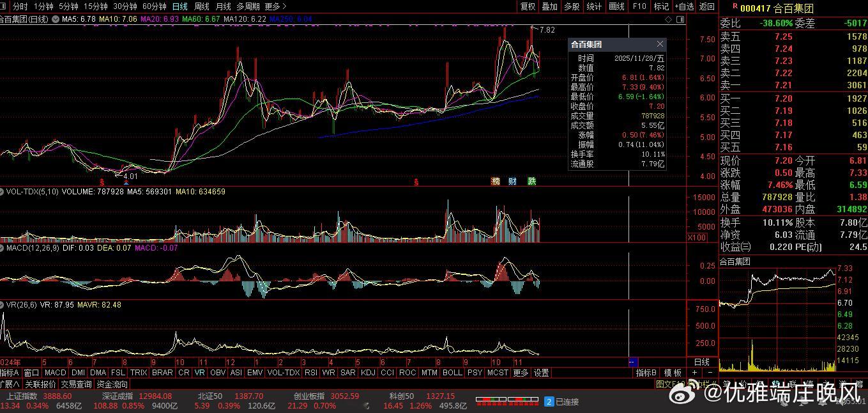Image resolution: width=868 pixels, height=413 pixels.
Task: Click the plus zoom button near 模板
Action: click(x=695, y=373)
